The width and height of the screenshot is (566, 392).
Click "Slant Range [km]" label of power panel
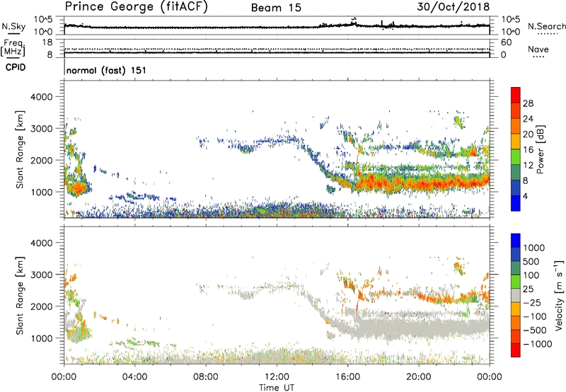(x=20, y=149)
